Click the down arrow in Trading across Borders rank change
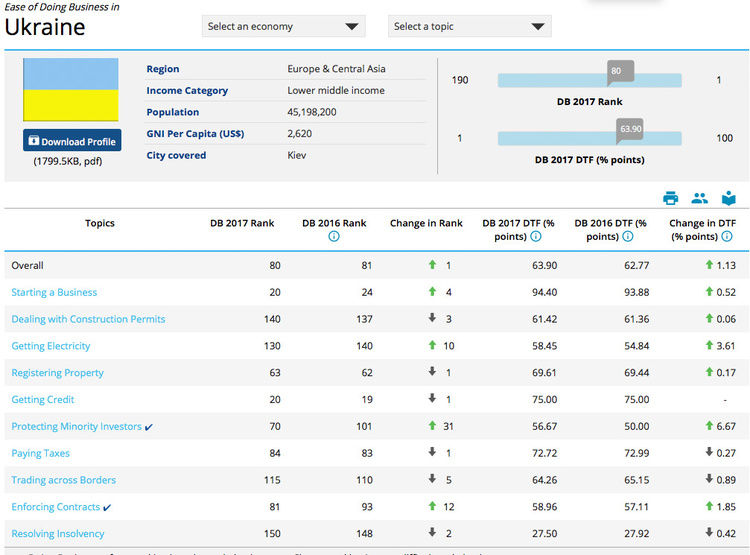This screenshot has width=750, height=555. click(x=432, y=478)
